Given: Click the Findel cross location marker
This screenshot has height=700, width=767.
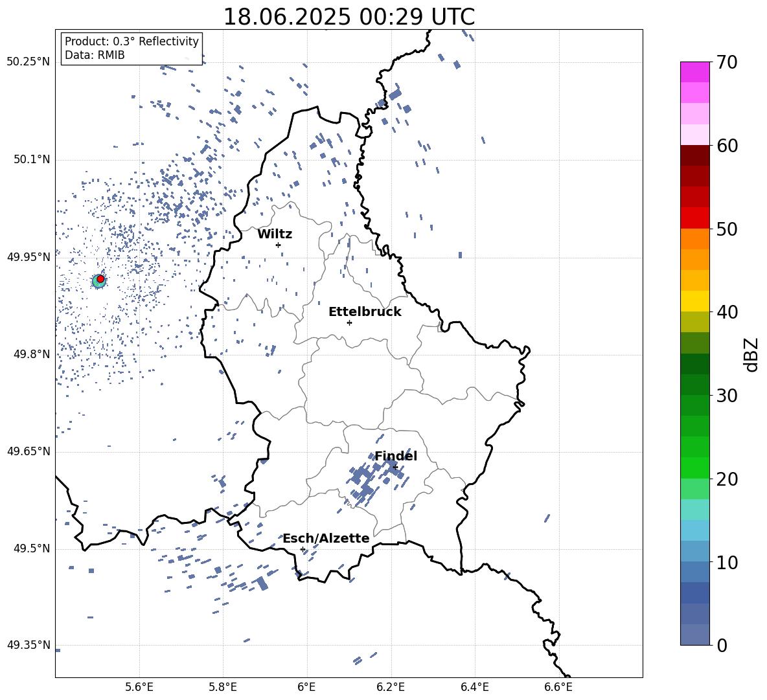Looking at the screenshot, I should click(x=395, y=468).
